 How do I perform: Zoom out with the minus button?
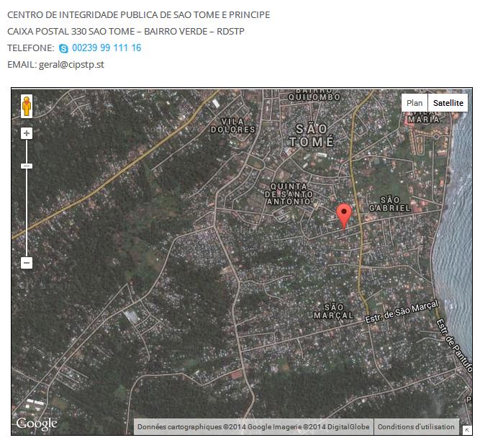[27, 263]
